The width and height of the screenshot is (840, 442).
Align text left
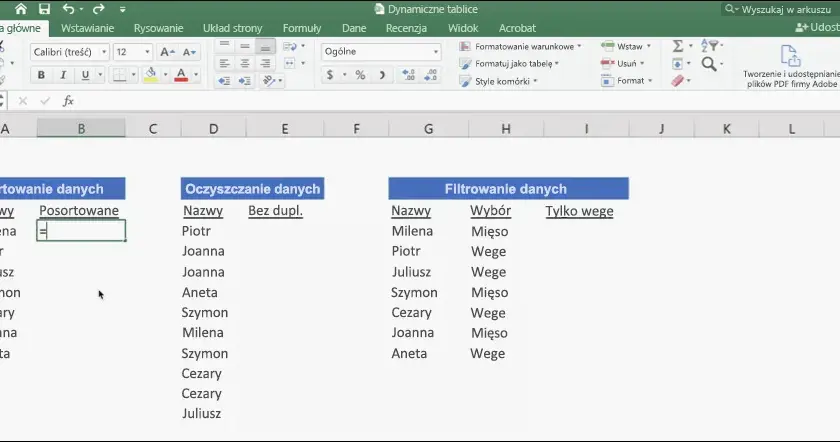tap(224, 64)
